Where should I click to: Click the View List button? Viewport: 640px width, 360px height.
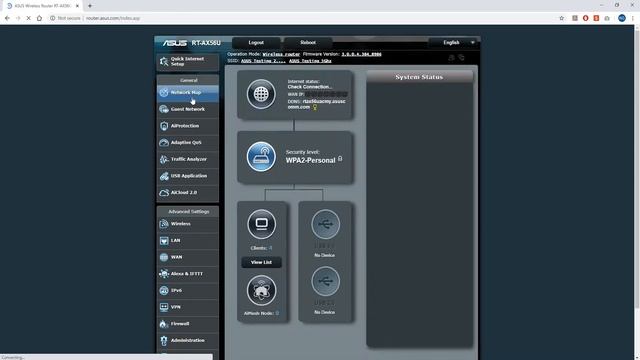pos(261,262)
